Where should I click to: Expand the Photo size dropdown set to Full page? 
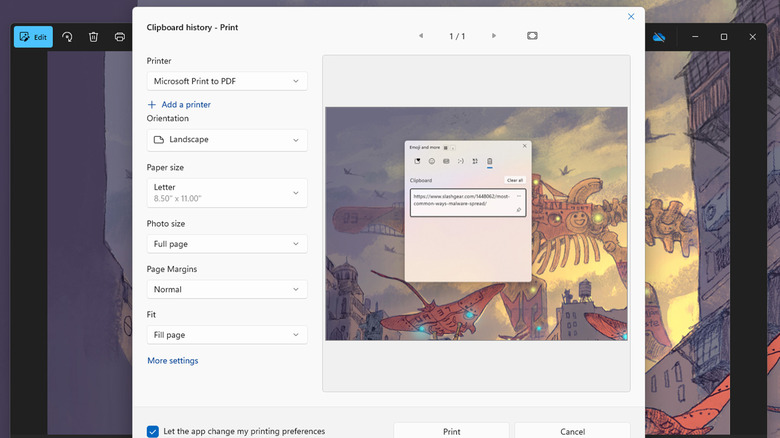click(226, 244)
